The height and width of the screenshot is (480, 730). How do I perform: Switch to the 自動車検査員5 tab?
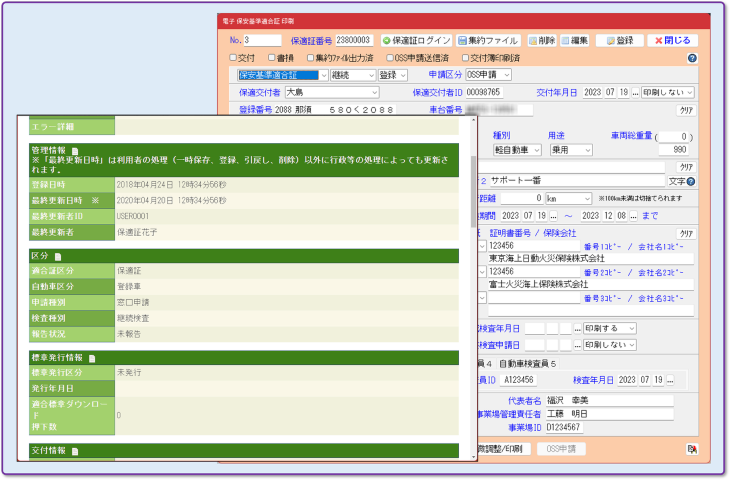click(x=527, y=364)
